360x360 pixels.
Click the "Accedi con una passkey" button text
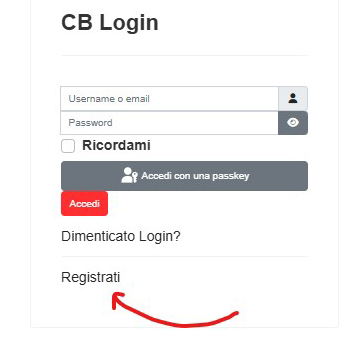coord(195,176)
